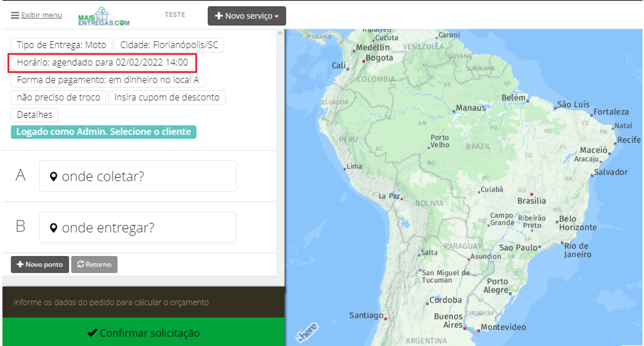
Task: Click the letter "A" pickup point label
Action: (21, 175)
